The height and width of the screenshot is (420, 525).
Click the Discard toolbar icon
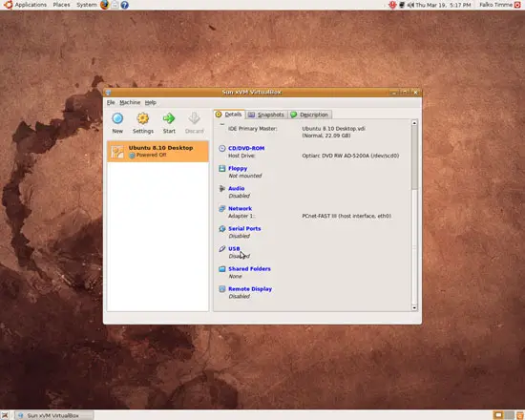pos(194,118)
